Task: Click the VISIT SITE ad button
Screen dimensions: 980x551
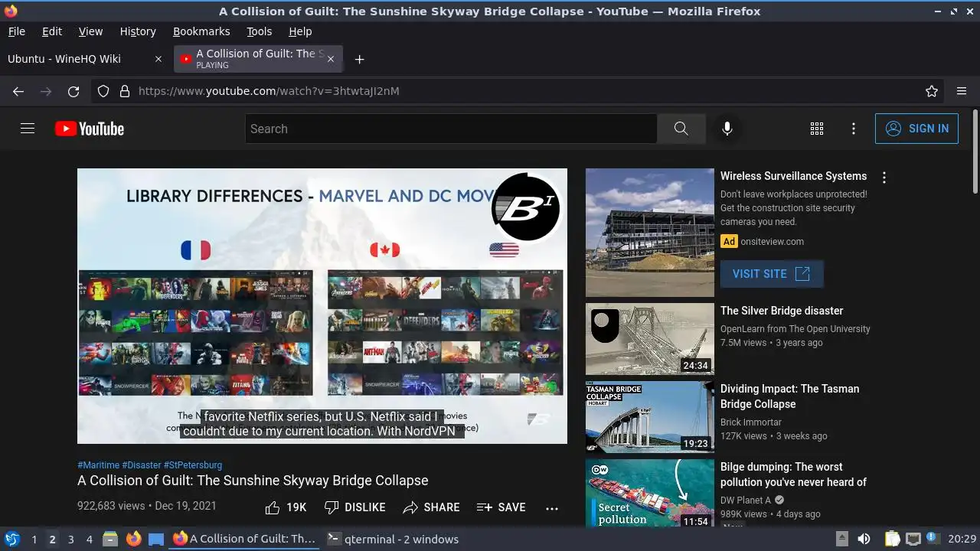Action: tap(772, 274)
